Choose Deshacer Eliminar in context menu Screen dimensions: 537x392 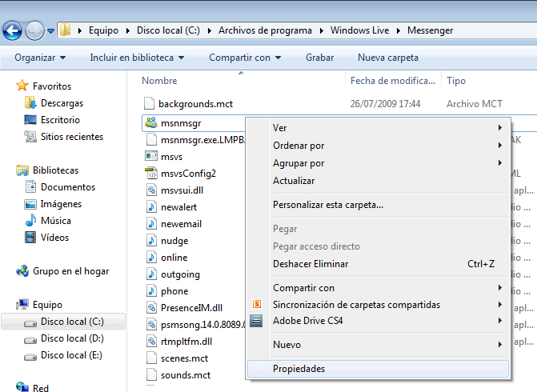[x=378, y=264]
